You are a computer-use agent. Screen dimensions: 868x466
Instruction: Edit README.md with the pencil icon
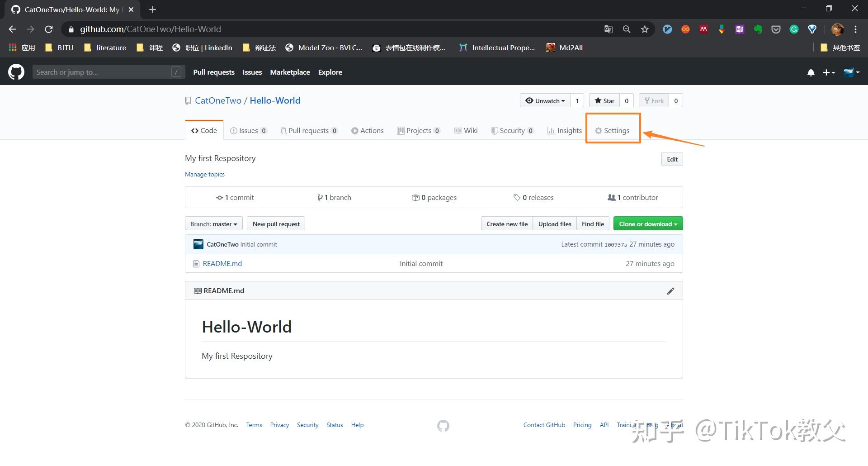tap(670, 291)
